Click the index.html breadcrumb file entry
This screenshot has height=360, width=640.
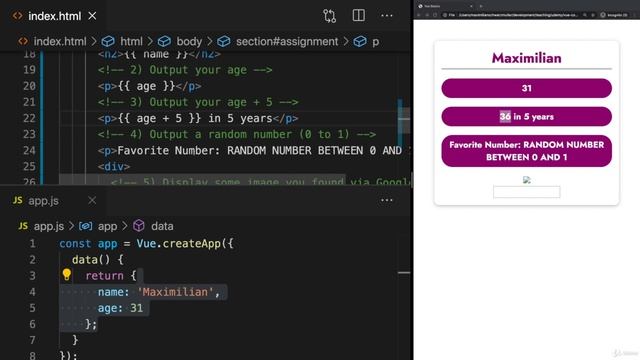click(60, 42)
